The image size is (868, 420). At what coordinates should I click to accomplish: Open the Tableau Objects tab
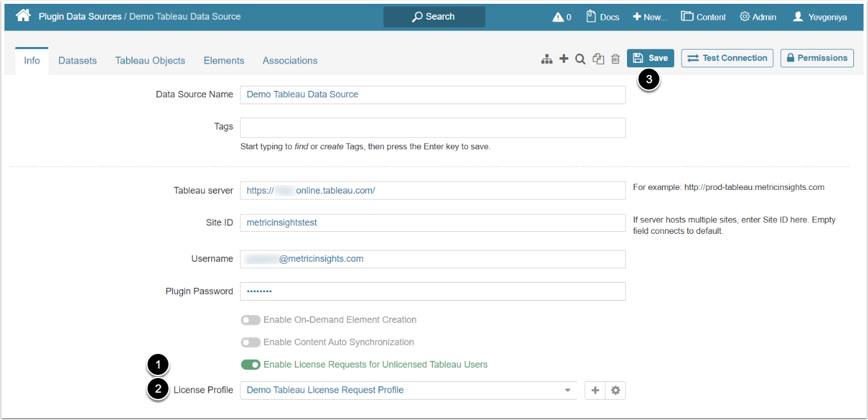pyautogui.click(x=150, y=60)
